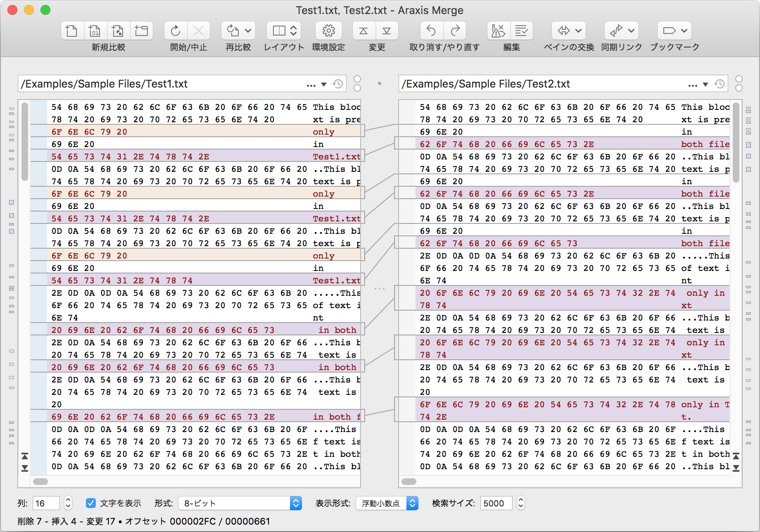This screenshot has height=532, width=760.
Task: Open Test1.txt path history clock button
Action: 338,83
